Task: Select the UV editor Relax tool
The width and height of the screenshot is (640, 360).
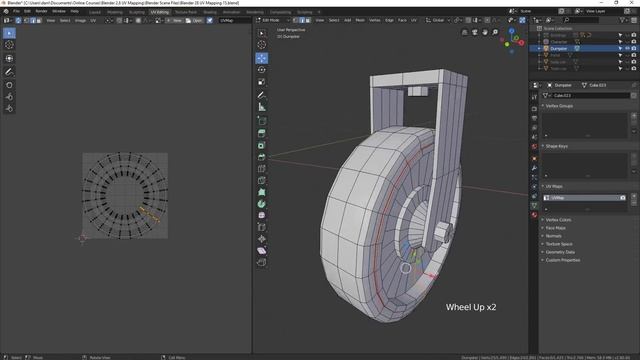Action: [x=9, y=97]
